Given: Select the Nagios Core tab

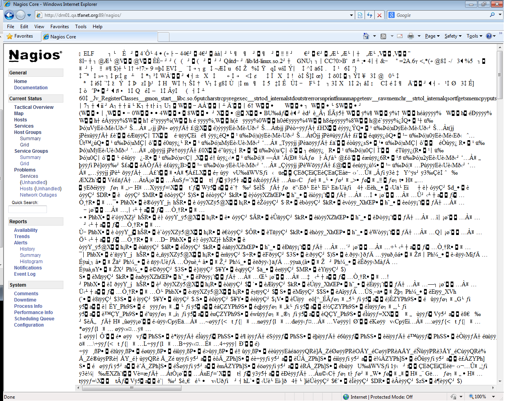Looking at the screenshot, I should (63, 37).
